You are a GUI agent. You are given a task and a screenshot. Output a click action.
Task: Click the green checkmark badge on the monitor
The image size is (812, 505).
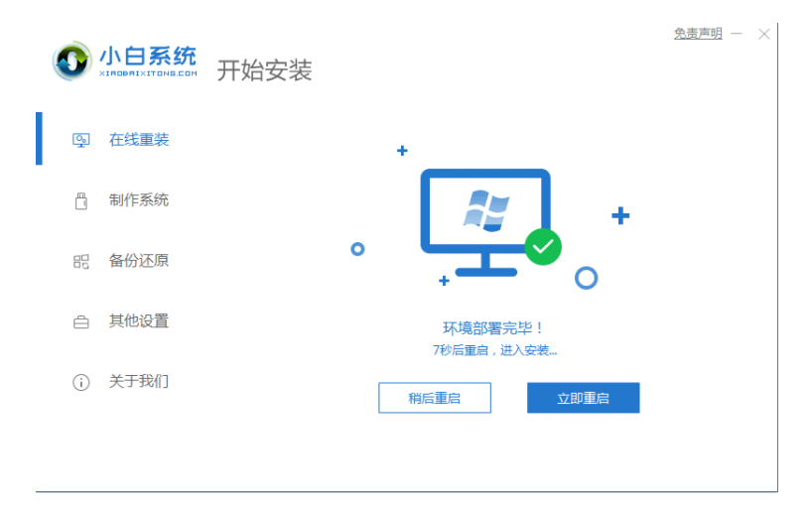coord(543,247)
